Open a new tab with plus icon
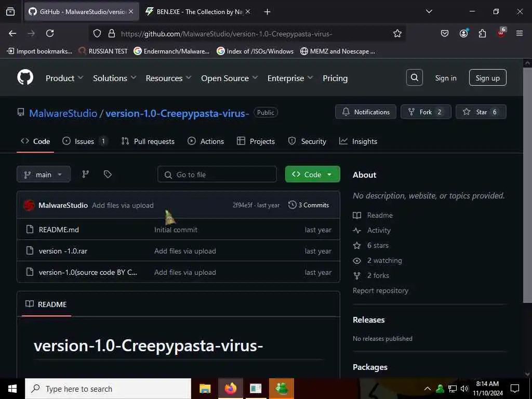The image size is (532, 399). coord(268,12)
